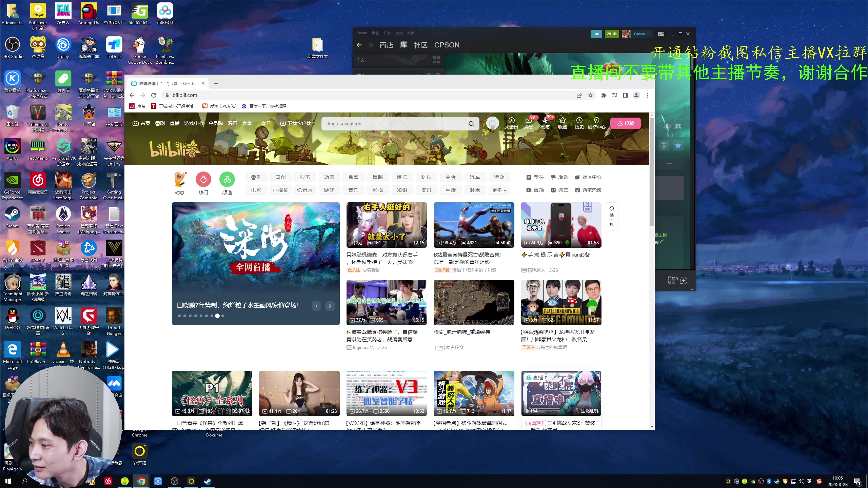
Task: Open the 大会员 membership icon
Action: (x=511, y=123)
